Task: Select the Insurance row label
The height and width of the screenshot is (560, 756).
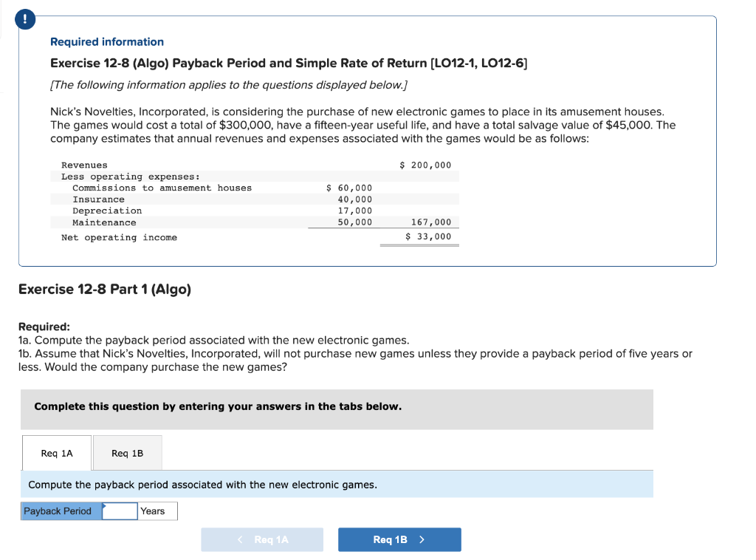Action: pyautogui.click(x=98, y=199)
